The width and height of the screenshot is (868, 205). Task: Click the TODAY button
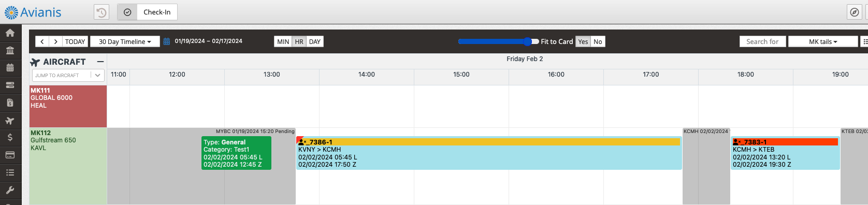pyautogui.click(x=75, y=41)
